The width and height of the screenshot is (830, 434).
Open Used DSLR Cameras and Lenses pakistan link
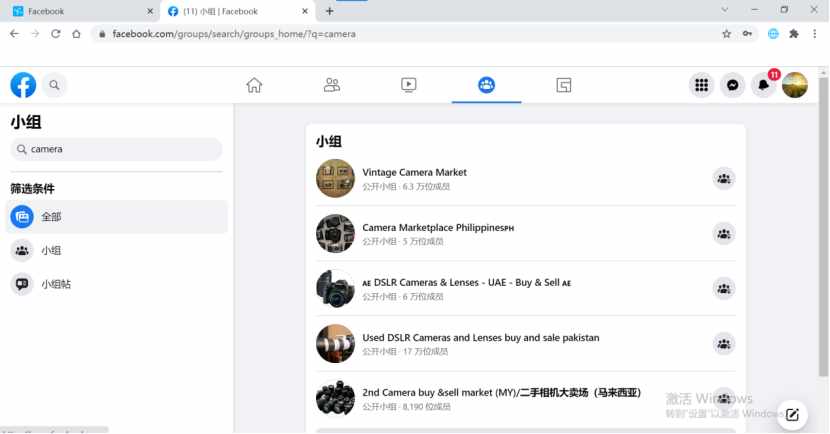(x=481, y=338)
